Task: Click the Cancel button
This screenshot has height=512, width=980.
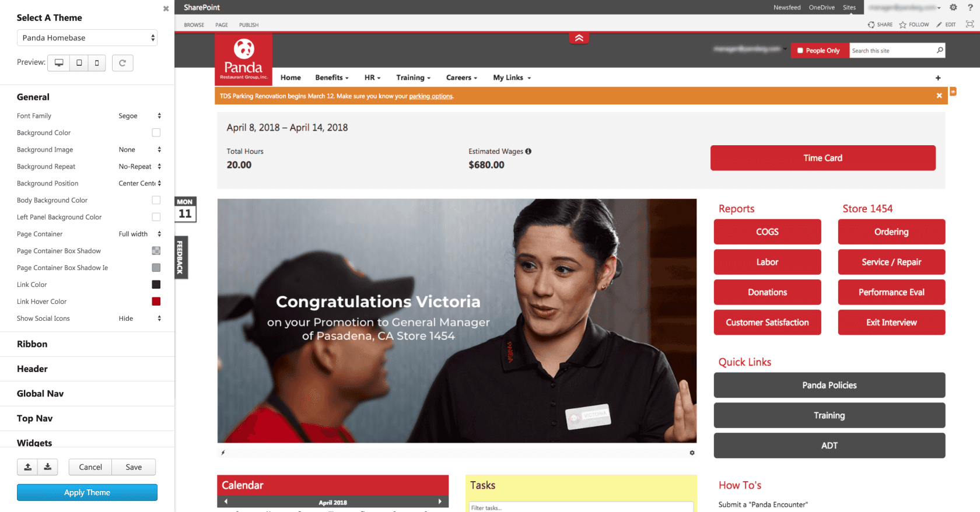Action: tap(90, 468)
